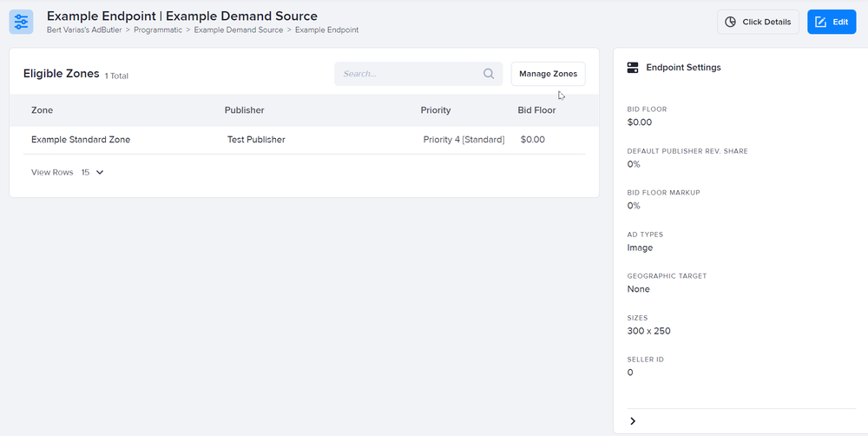Click the $0.00 bid floor table cell
The width and height of the screenshot is (868, 436).
click(533, 140)
